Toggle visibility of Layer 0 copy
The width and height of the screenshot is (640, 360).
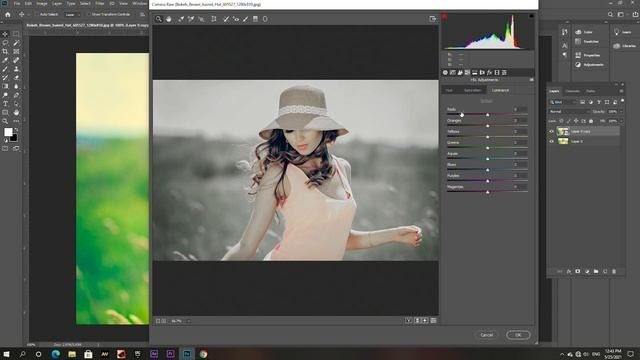551,131
